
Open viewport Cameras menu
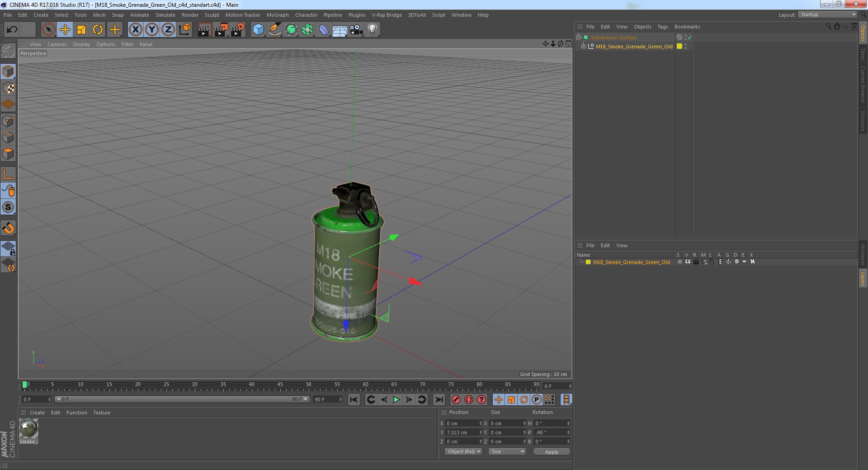pos(57,44)
